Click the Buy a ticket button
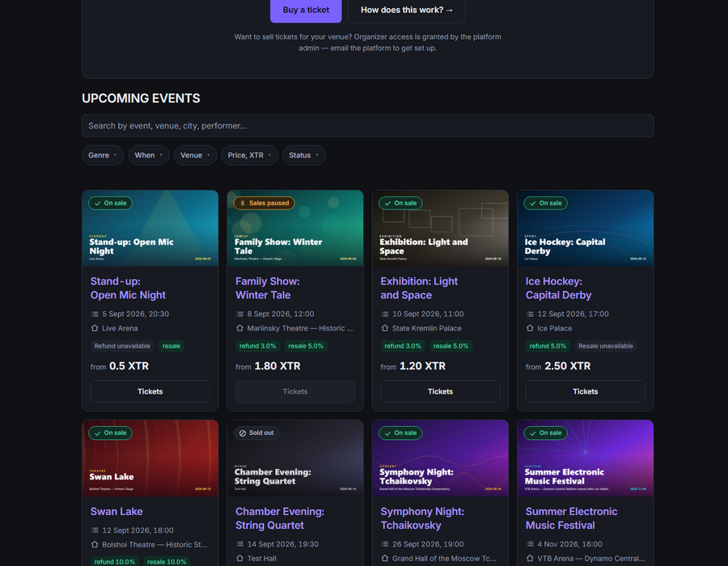 coord(306,10)
